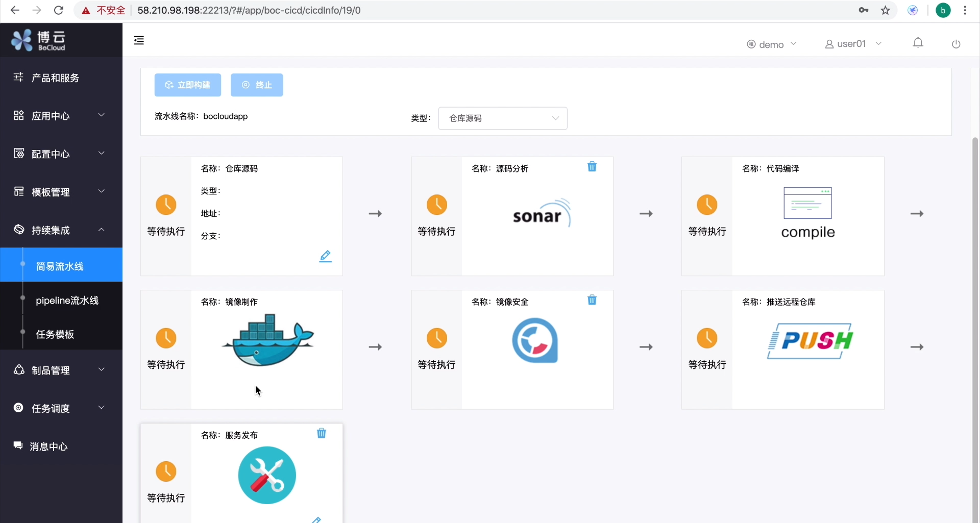The width and height of the screenshot is (980, 523).
Task: Click the 镜像安全 scanner logo
Action: tap(535, 340)
